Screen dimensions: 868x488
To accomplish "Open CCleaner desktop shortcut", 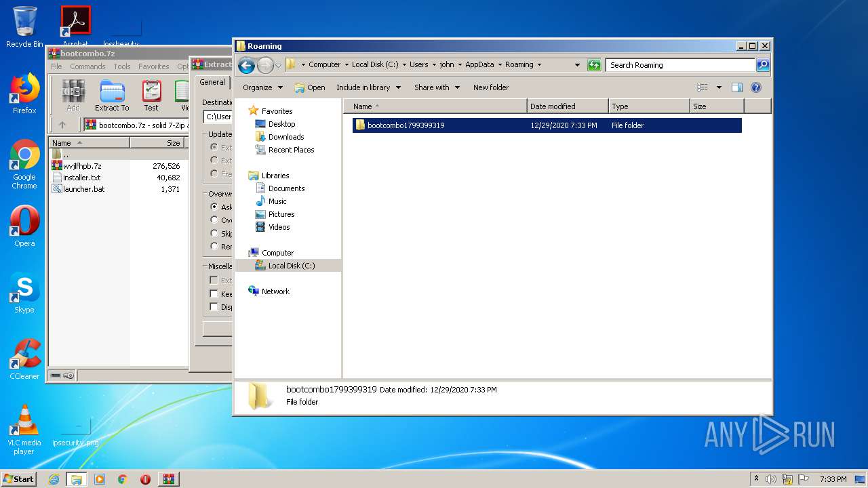I will (24, 359).
